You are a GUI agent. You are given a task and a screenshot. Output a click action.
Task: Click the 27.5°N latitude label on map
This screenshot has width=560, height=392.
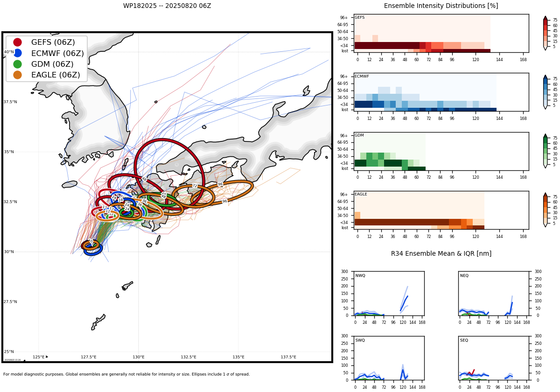pos(10,301)
